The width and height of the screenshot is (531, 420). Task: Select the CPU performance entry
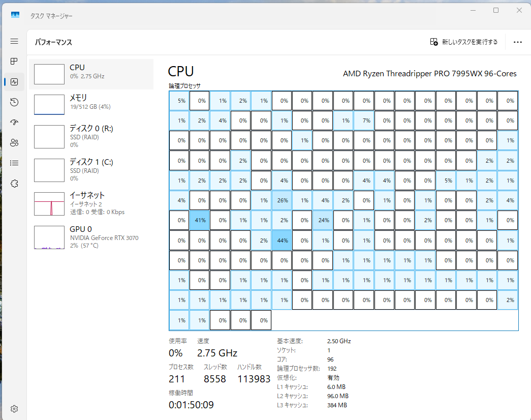pyautogui.click(x=91, y=74)
